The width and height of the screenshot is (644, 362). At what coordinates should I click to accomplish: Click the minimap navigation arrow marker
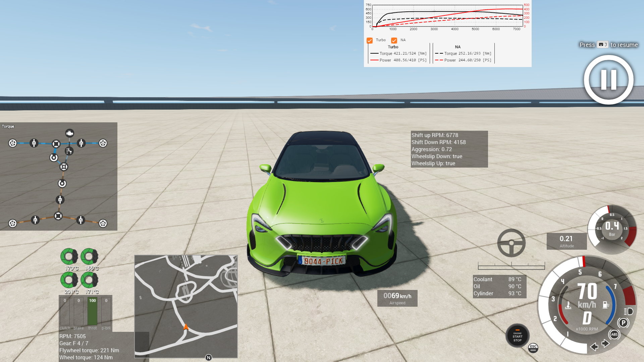pos(186,327)
